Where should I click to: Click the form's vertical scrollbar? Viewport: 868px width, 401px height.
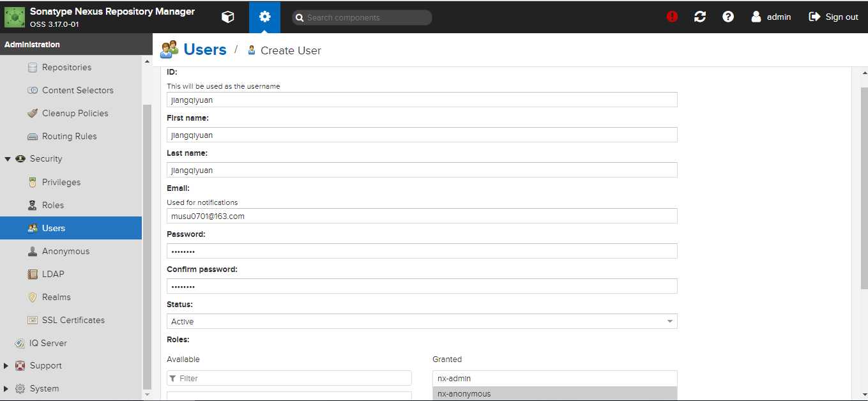[x=864, y=188]
